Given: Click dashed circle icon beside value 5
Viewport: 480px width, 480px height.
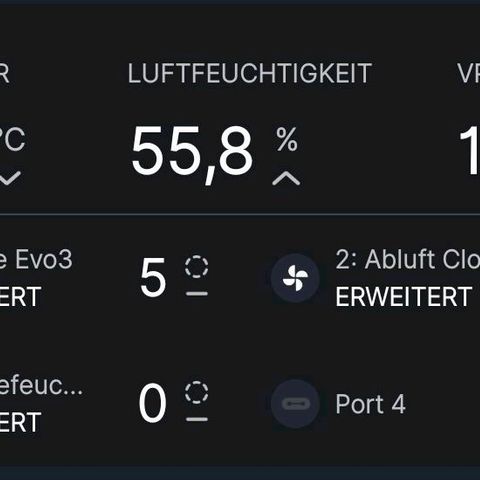Looking at the screenshot, I should coord(197,267).
